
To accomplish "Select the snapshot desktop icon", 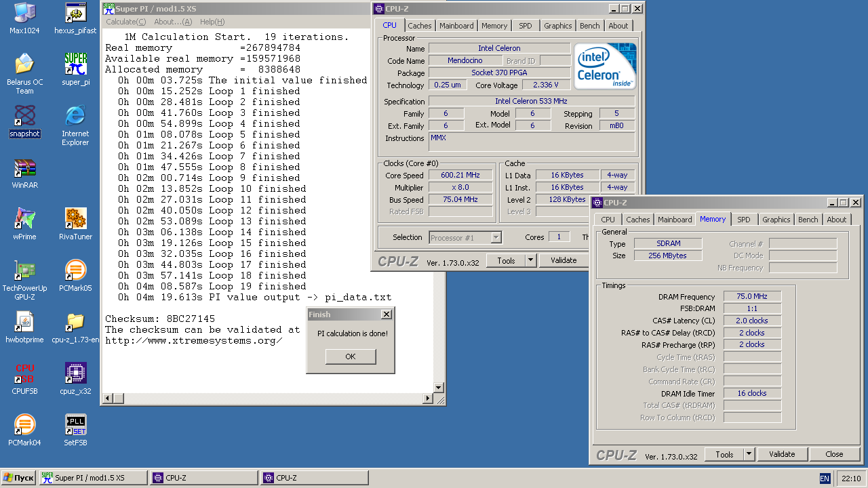I will click(x=24, y=121).
